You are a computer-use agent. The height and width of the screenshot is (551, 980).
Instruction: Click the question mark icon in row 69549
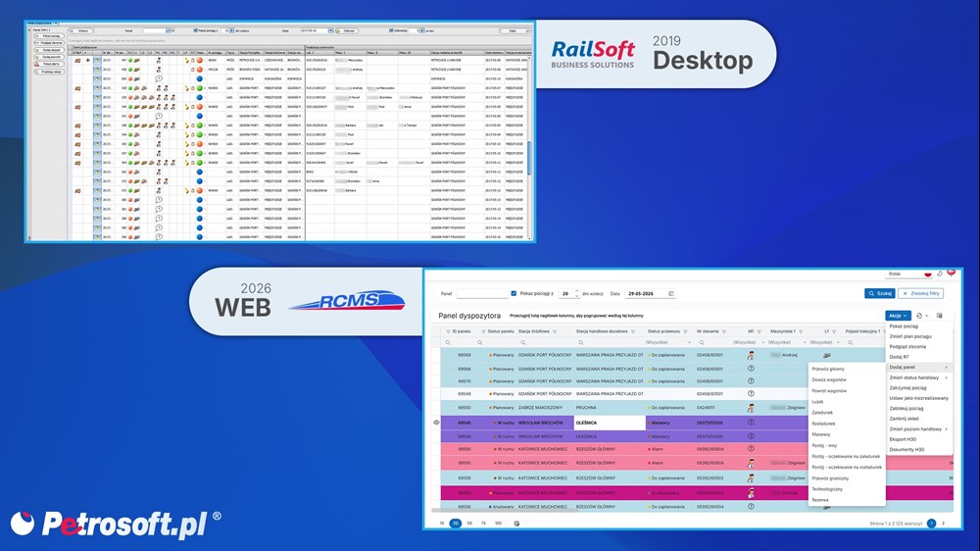(751, 394)
